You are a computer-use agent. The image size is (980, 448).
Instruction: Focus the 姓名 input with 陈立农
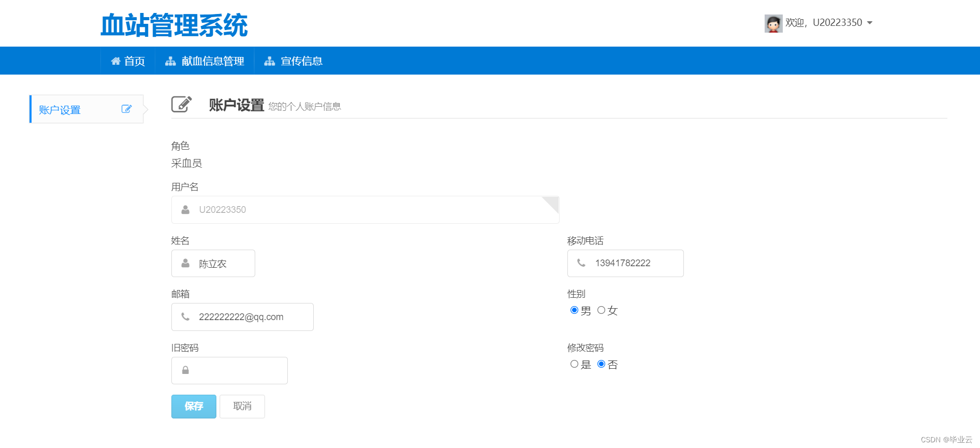[213, 264]
